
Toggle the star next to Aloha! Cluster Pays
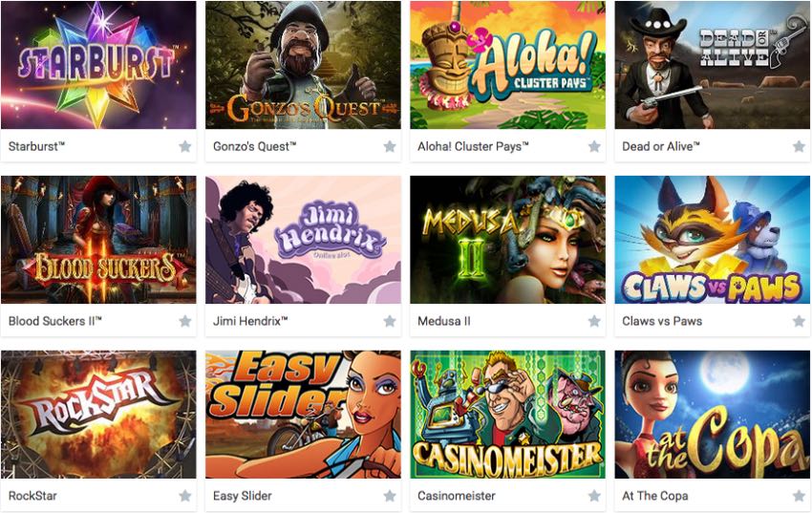[594, 146]
